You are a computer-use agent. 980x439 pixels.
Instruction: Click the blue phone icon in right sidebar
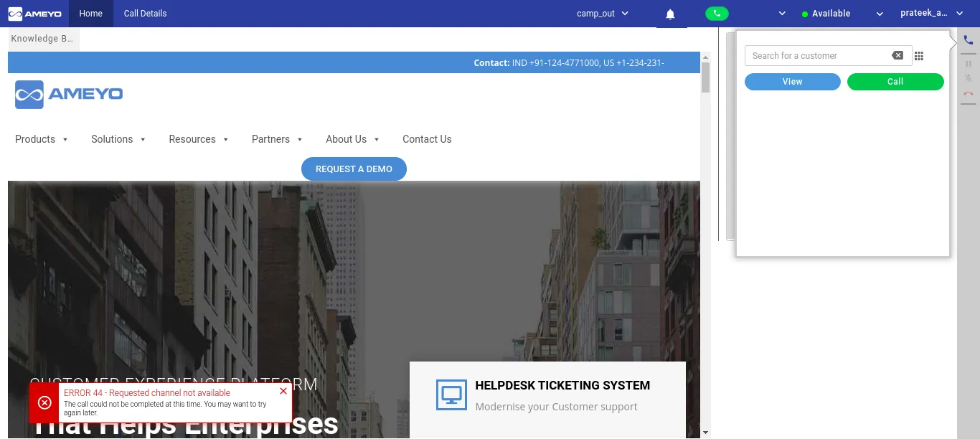(x=969, y=40)
